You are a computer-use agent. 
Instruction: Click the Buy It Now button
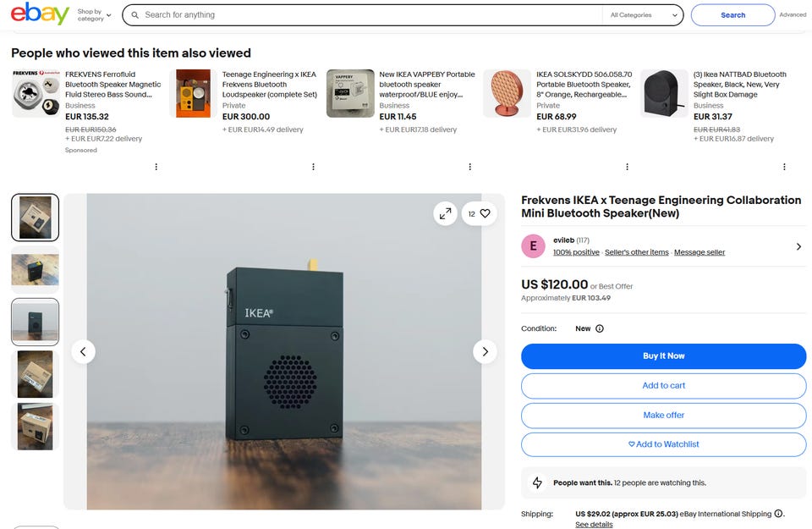[x=664, y=356]
